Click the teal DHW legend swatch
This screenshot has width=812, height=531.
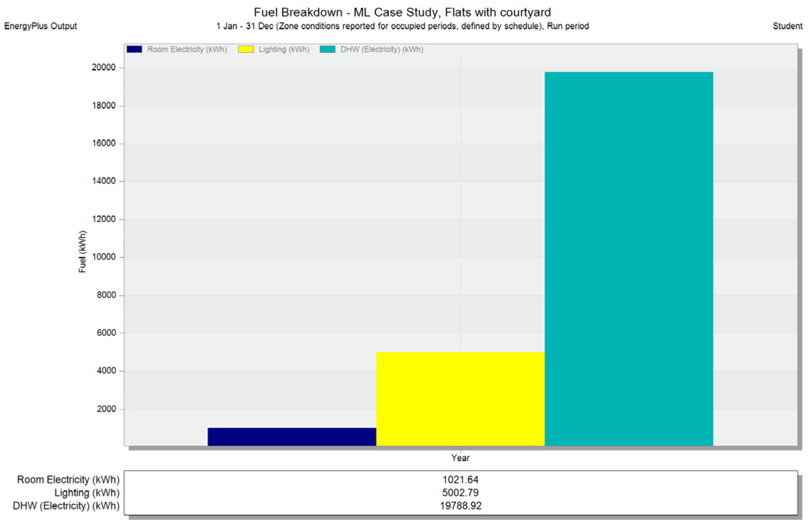pos(327,49)
